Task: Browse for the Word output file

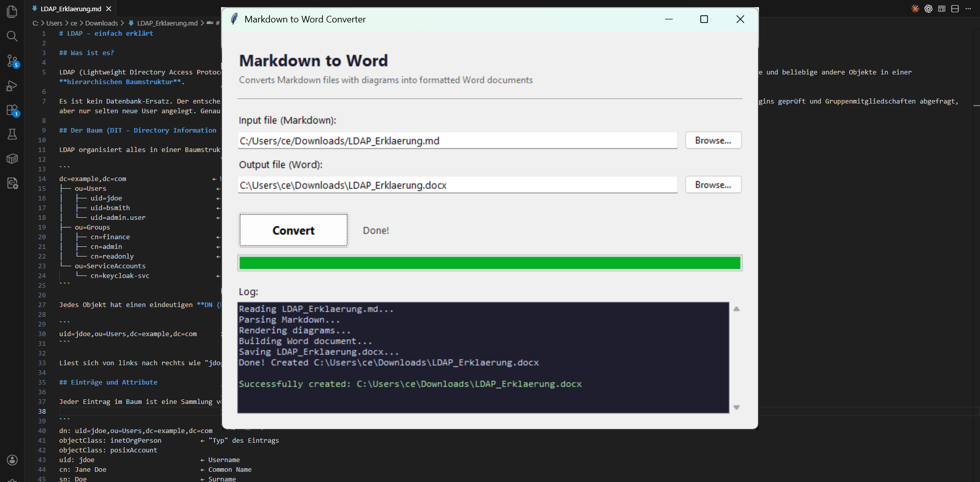Action: pos(713,185)
